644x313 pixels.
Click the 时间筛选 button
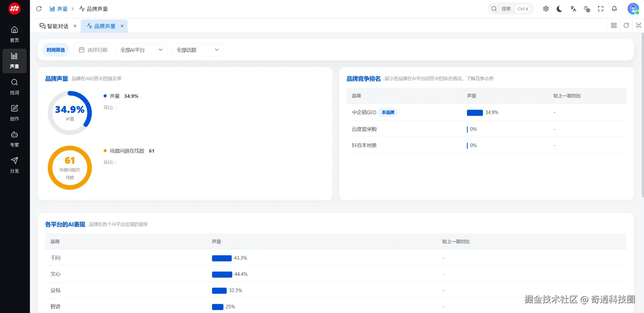pyautogui.click(x=56, y=50)
